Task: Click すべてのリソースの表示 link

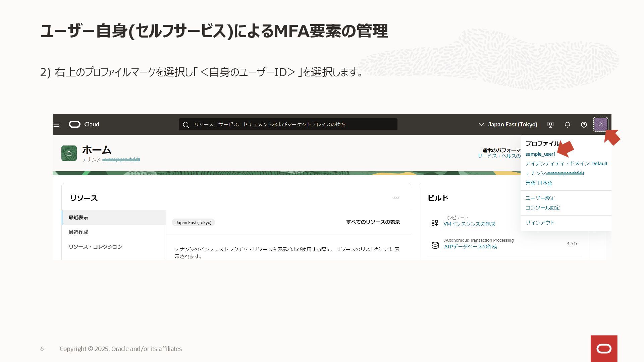Action: (x=373, y=222)
